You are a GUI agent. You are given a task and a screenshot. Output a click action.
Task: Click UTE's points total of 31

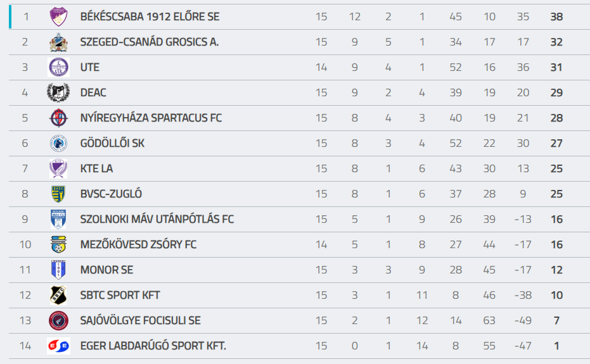[x=556, y=67]
